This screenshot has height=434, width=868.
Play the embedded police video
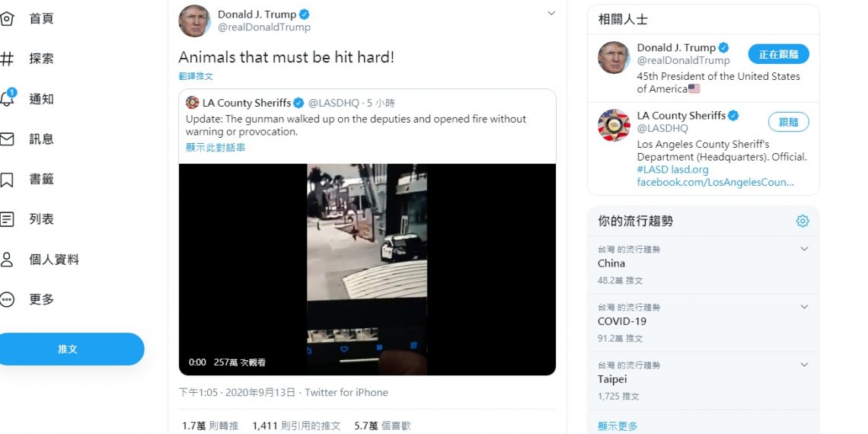point(367,270)
